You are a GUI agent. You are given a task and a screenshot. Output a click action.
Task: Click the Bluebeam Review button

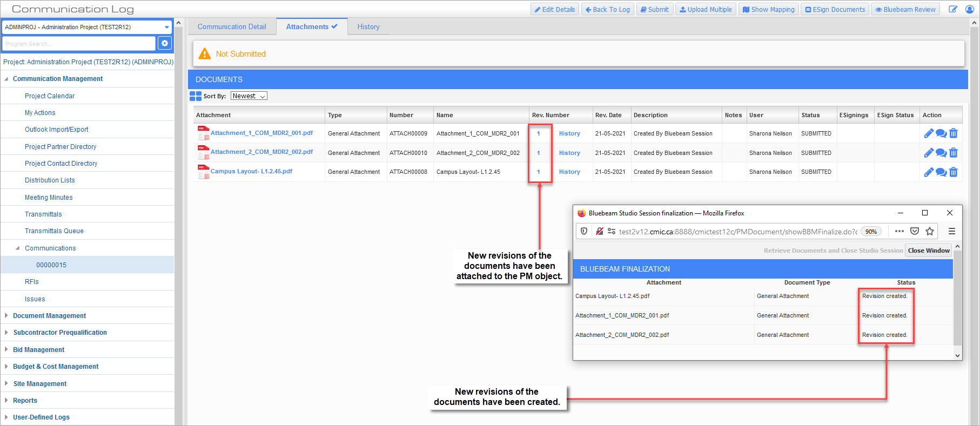905,9
